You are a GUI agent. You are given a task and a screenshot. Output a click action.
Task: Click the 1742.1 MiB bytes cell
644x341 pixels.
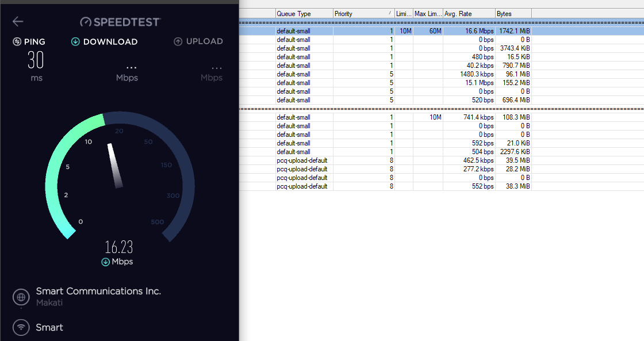click(x=513, y=31)
